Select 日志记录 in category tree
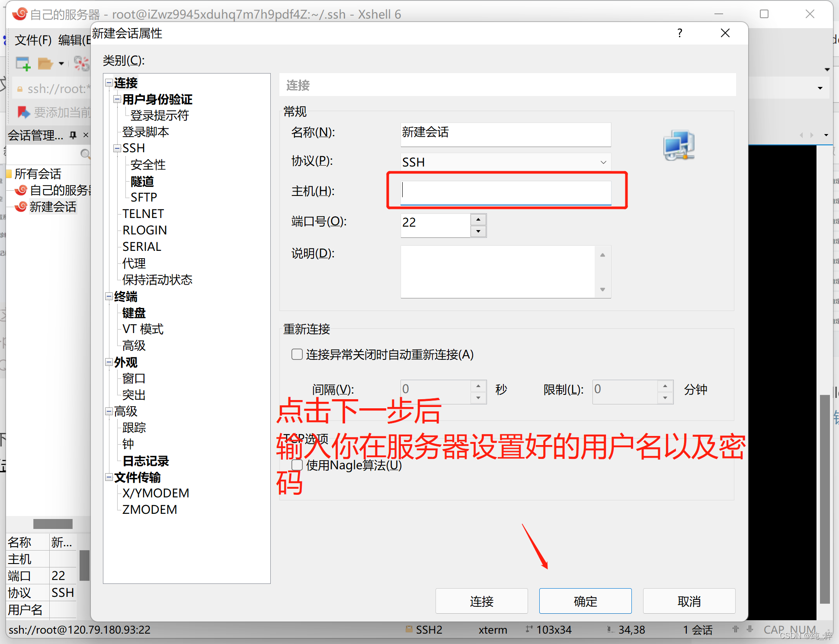Viewport: 839px width, 644px height. tap(146, 461)
